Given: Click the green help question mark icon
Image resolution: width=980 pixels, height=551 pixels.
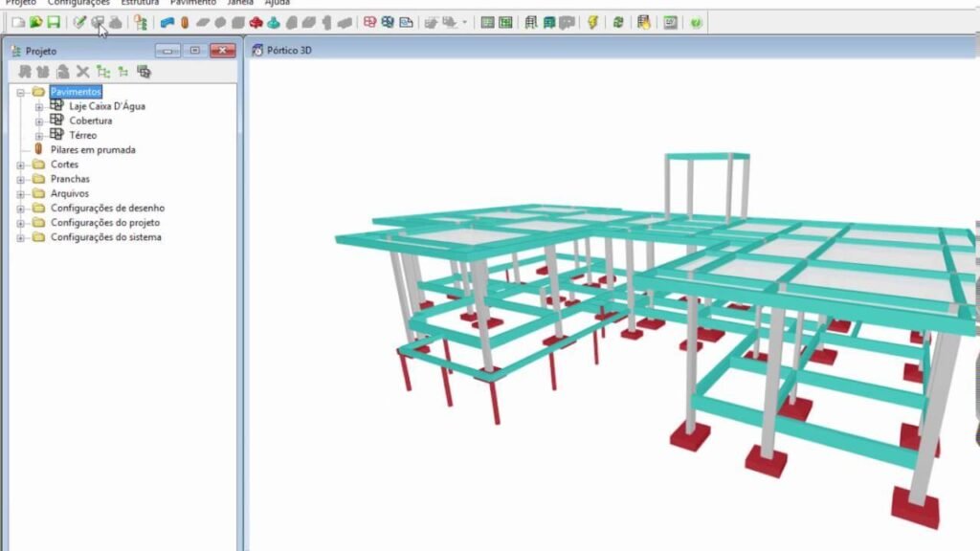Looking at the screenshot, I should click(696, 23).
